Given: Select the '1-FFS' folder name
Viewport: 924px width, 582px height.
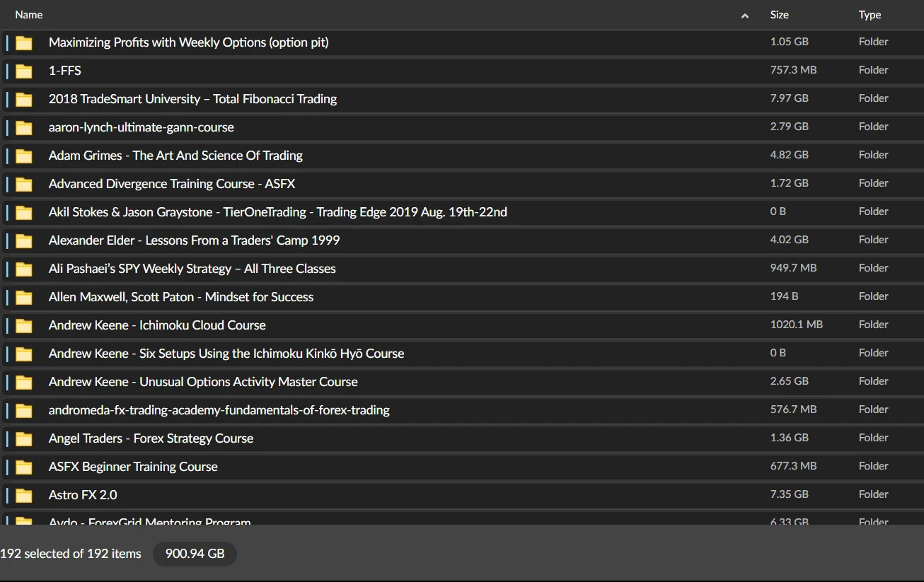Looking at the screenshot, I should [x=65, y=71].
